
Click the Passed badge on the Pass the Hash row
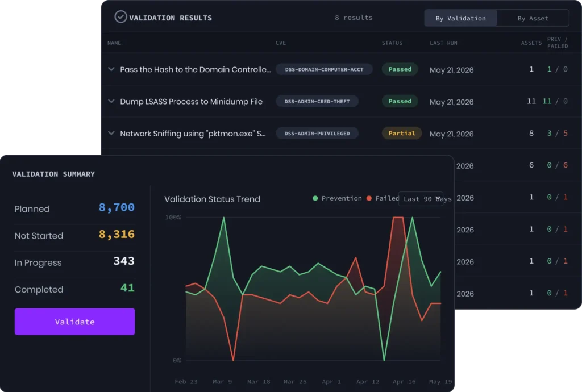[x=400, y=69]
